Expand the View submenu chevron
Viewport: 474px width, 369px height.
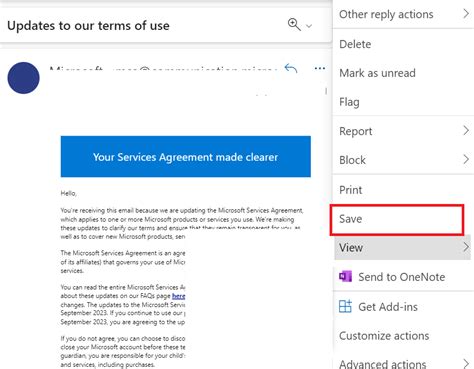[466, 247]
